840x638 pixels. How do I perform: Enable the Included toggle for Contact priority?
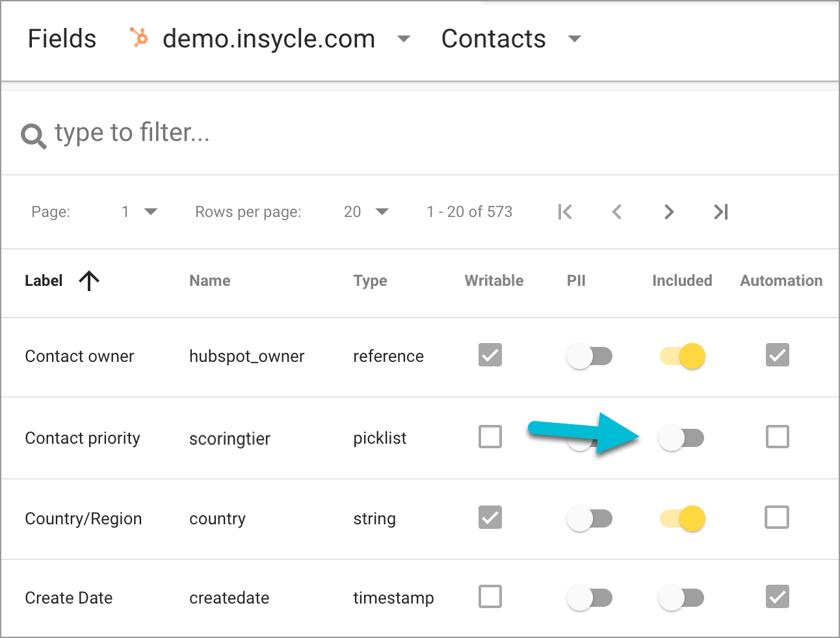[x=681, y=438]
